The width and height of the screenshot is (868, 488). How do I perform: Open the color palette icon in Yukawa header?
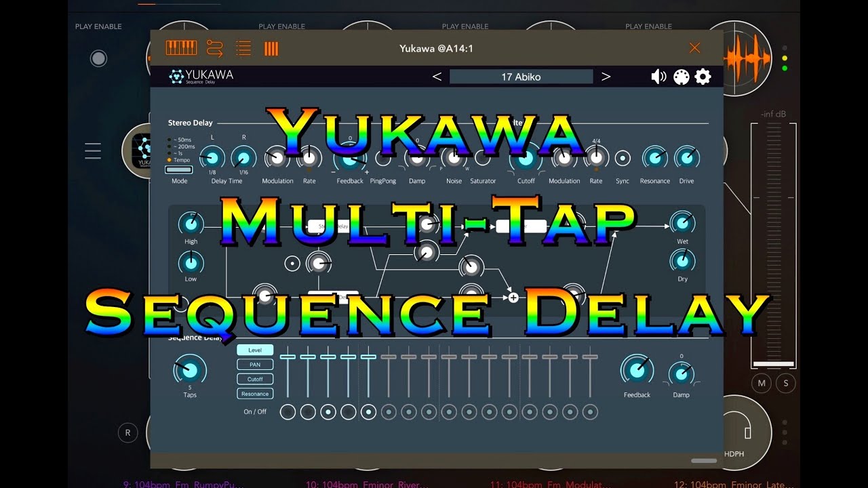(x=681, y=77)
